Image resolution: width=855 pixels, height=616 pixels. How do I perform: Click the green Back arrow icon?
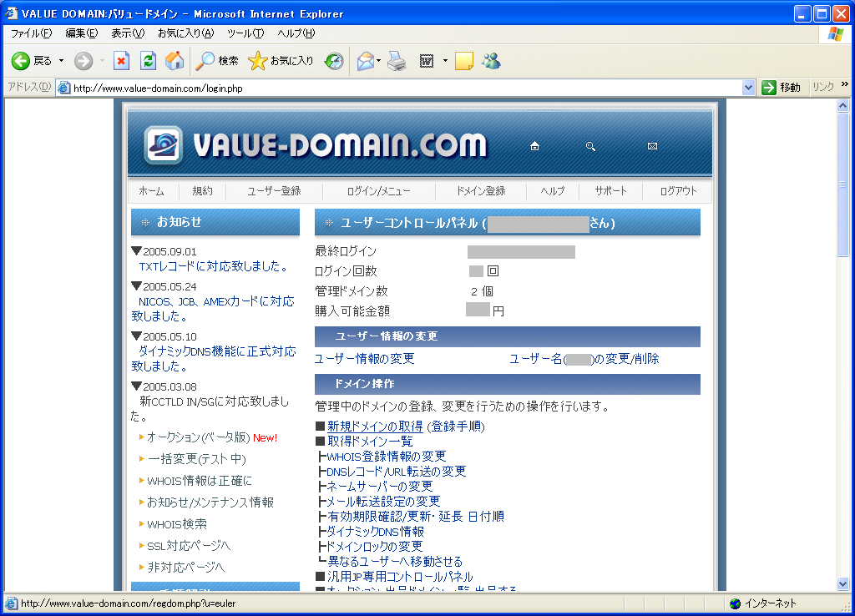(x=21, y=61)
